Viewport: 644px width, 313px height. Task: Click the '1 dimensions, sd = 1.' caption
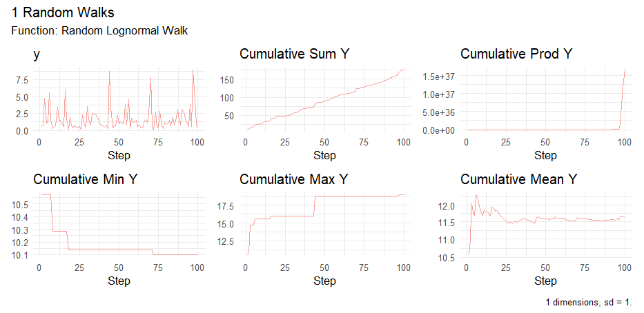(589, 302)
